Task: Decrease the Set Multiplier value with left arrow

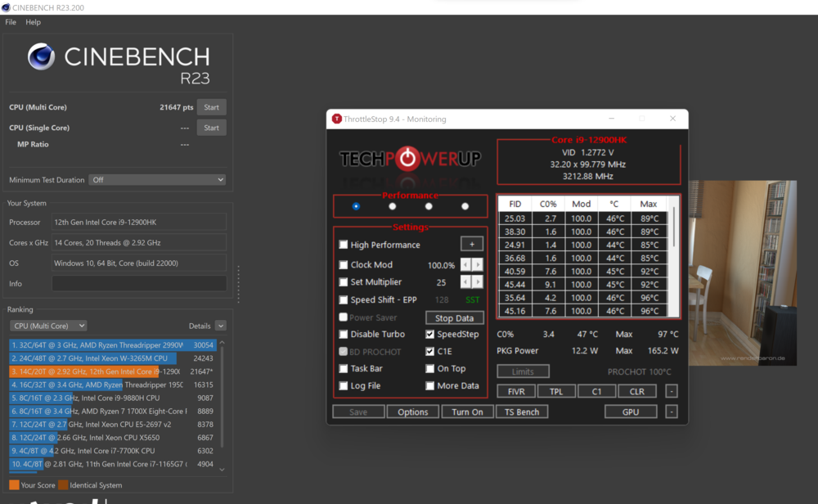Action: click(x=465, y=281)
